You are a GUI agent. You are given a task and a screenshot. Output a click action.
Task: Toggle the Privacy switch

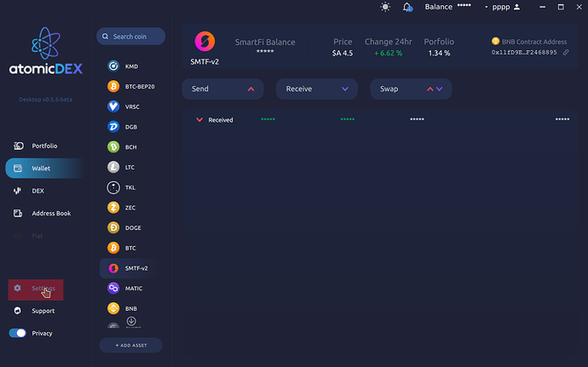pyautogui.click(x=18, y=333)
